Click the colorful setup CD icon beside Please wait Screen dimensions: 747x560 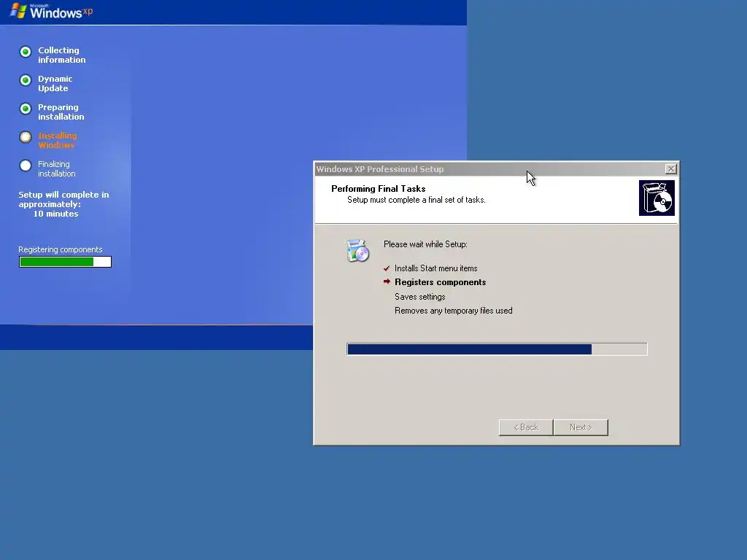(x=357, y=251)
